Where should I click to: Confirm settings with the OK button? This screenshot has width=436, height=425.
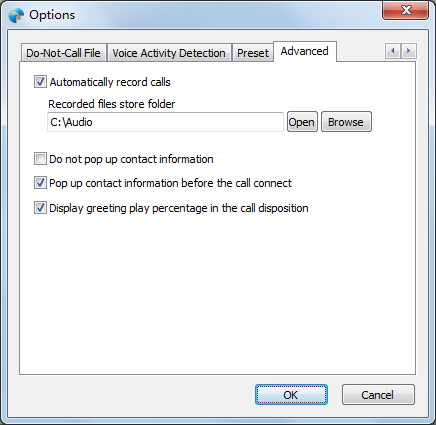[291, 395]
